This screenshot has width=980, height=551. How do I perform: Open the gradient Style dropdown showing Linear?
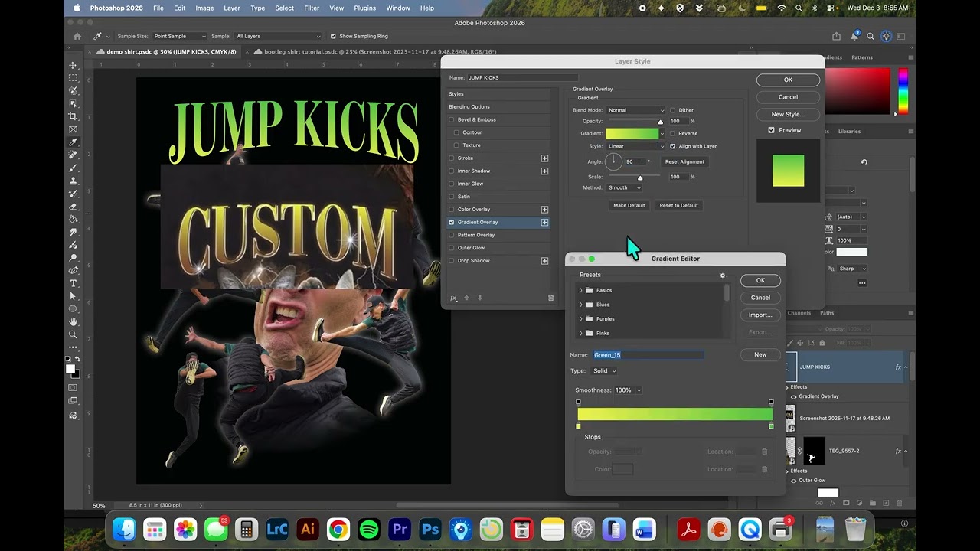coord(635,146)
